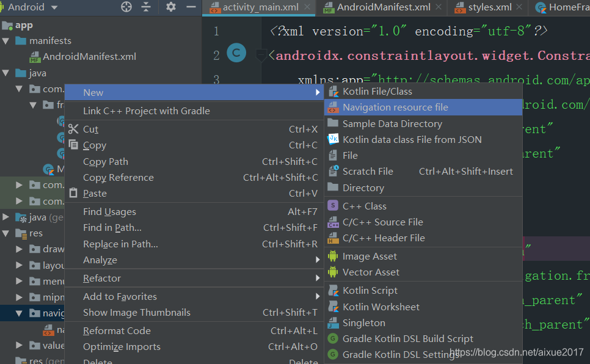This screenshot has height=364, width=590.
Task: Expand the drawable folder
Action: [19, 249]
